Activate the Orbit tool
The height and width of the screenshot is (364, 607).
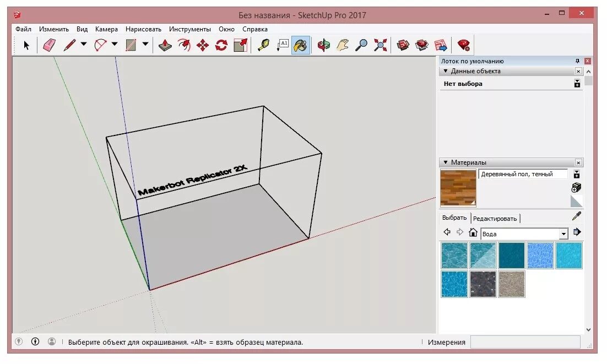[x=324, y=44]
